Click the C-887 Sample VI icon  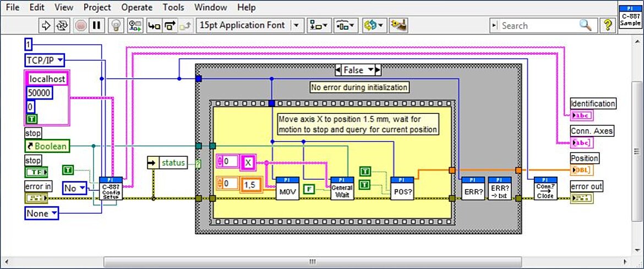(x=630, y=17)
